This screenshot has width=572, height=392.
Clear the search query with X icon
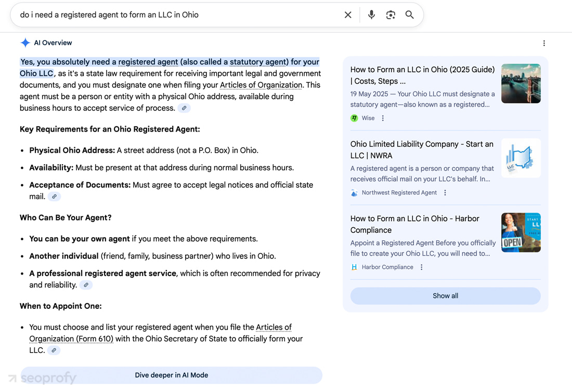coord(348,15)
